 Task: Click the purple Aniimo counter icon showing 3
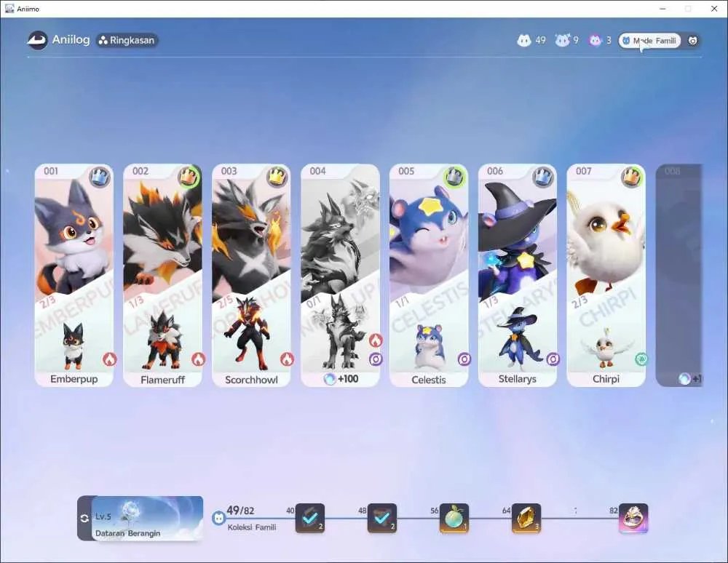pyautogui.click(x=596, y=40)
